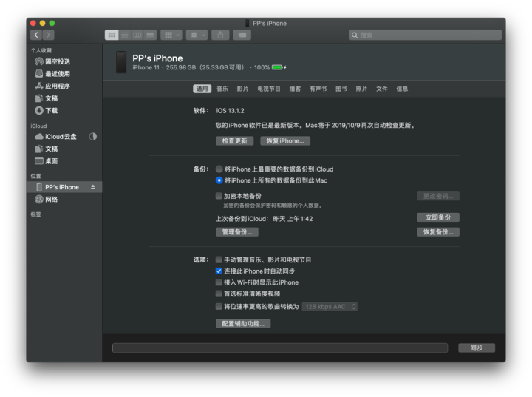Screen dimensions: 532x397
Task: Switch to list view in toolbar
Action: pyautogui.click(x=125, y=35)
